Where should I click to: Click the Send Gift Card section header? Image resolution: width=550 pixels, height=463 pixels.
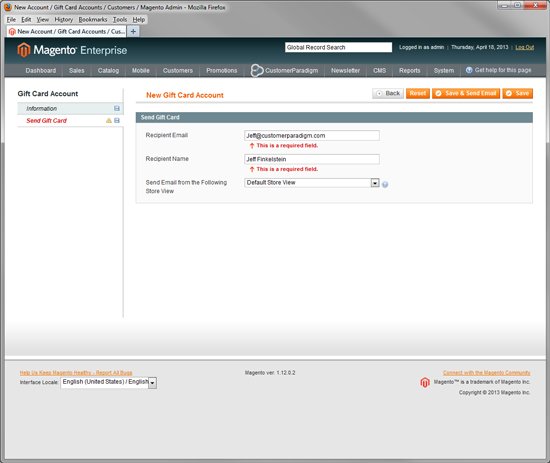[x=334, y=118]
